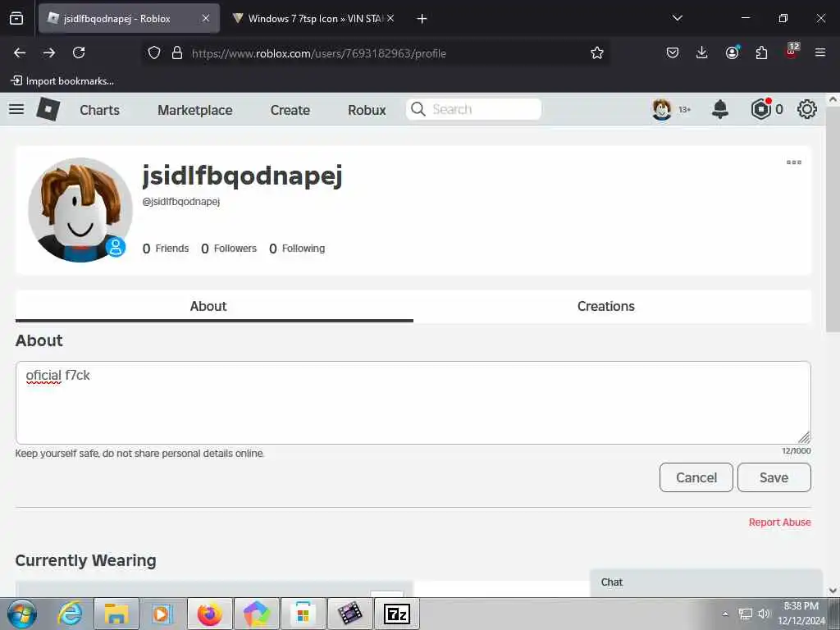
Task: Open the avatar icon in Roblox navbar
Action: [662, 109]
